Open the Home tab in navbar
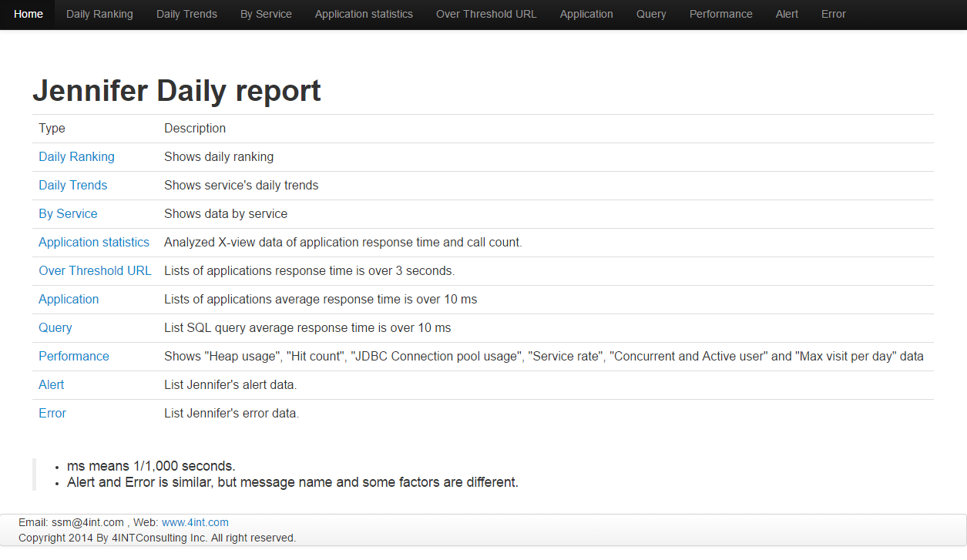The image size is (967, 560). [29, 14]
